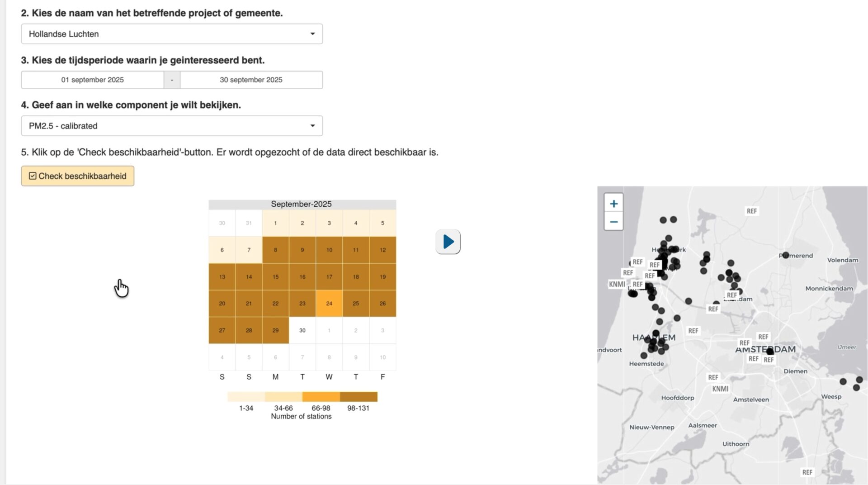Select September 30 in the calendar
The width and height of the screenshot is (868, 485).
coord(302,330)
